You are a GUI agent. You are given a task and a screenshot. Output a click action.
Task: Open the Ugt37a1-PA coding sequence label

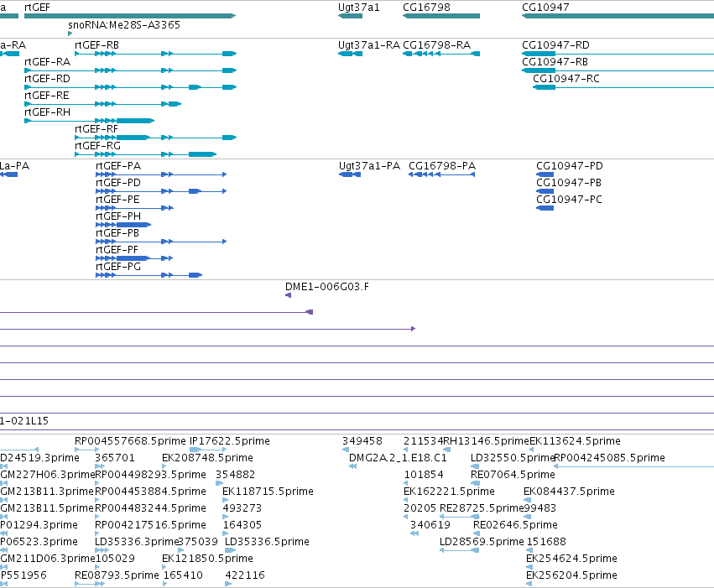pyautogui.click(x=369, y=165)
